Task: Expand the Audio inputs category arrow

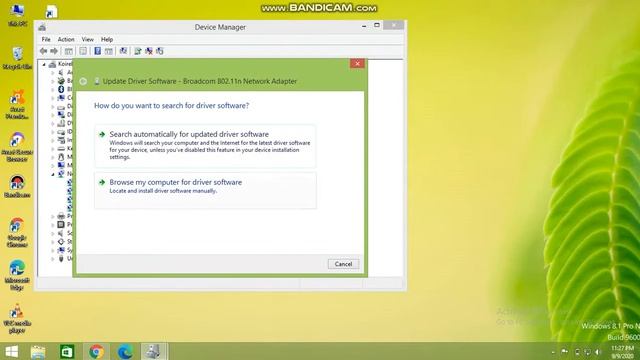Action: point(53,72)
